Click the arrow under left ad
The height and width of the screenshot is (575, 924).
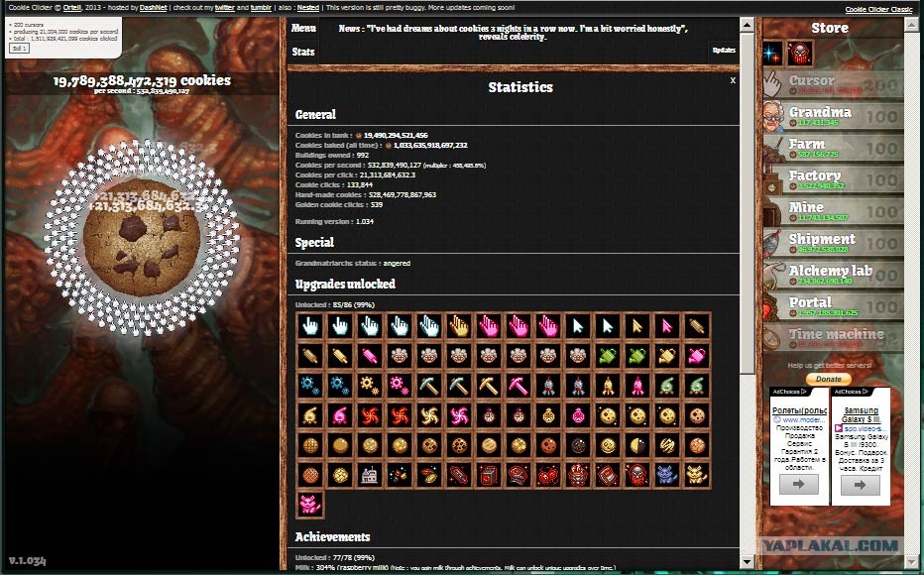[x=798, y=484]
